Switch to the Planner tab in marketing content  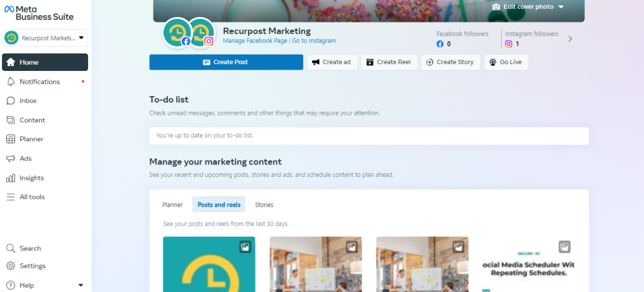pyautogui.click(x=172, y=205)
